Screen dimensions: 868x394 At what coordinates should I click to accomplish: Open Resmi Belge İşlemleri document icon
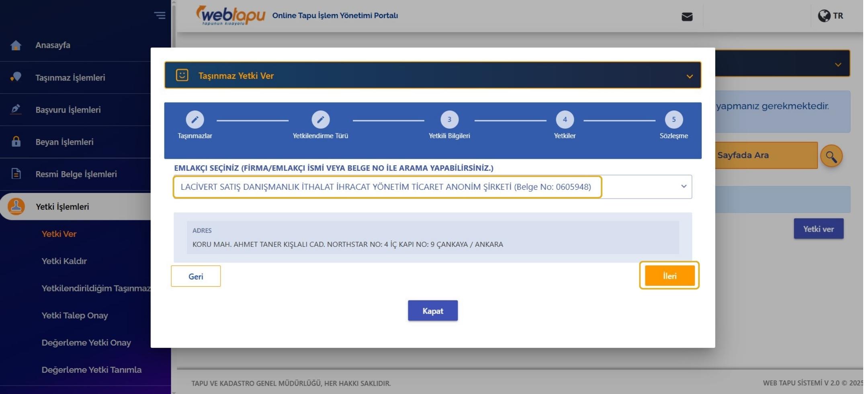click(16, 174)
